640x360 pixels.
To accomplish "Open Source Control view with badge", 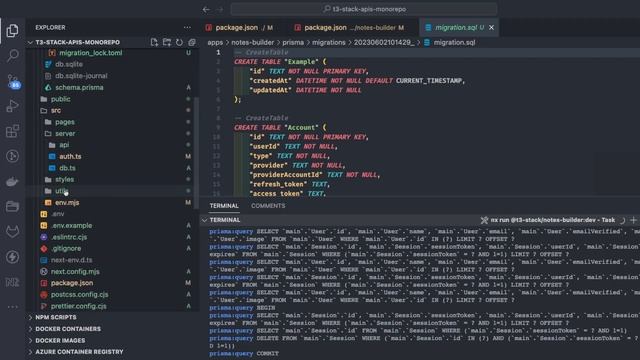I will click(x=13, y=81).
